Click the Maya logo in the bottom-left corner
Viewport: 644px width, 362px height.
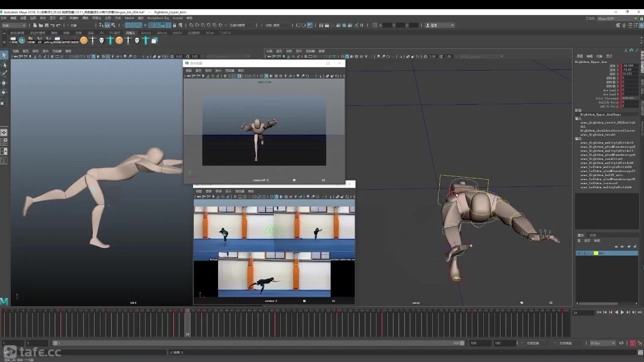click(4, 301)
